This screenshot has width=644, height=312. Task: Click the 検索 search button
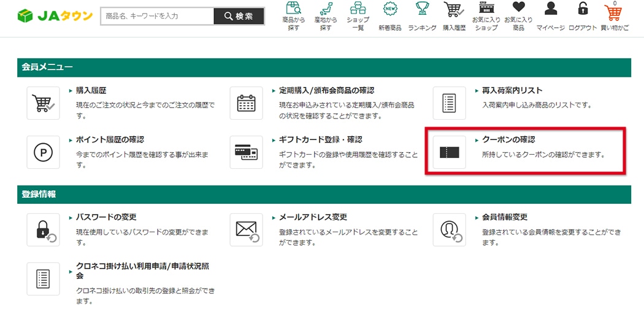tap(239, 17)
